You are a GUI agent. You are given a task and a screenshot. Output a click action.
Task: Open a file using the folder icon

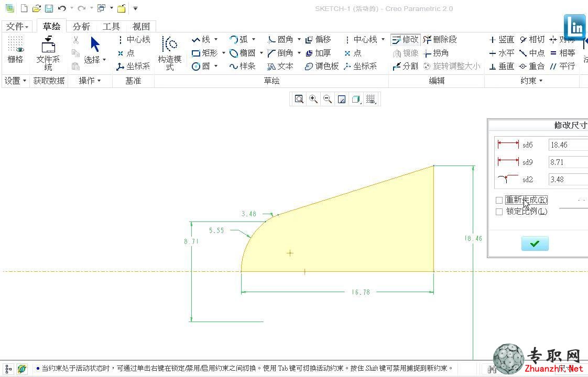tap(36, 8)
